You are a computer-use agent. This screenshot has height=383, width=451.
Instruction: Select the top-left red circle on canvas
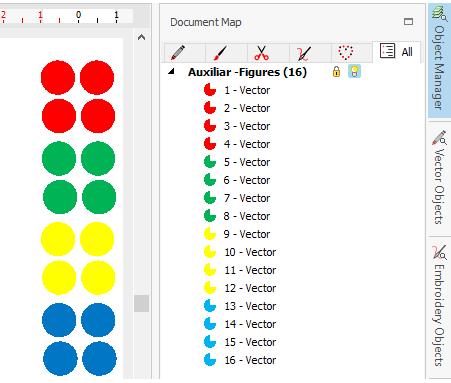tap(58, 77)
